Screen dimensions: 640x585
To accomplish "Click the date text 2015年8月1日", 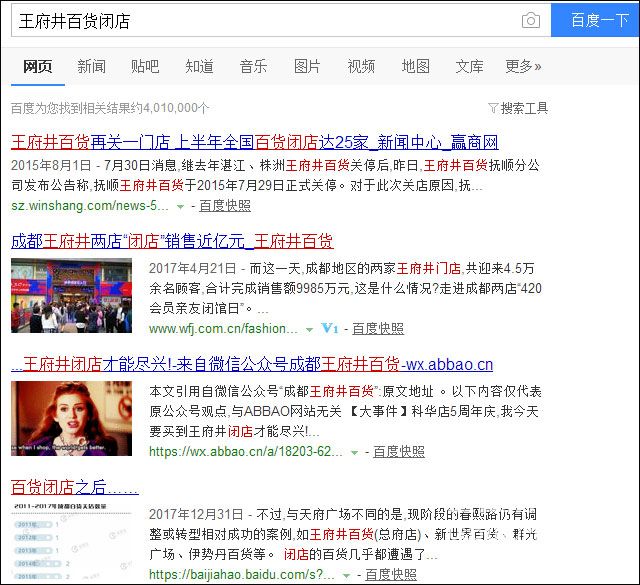I will [51, 165].
